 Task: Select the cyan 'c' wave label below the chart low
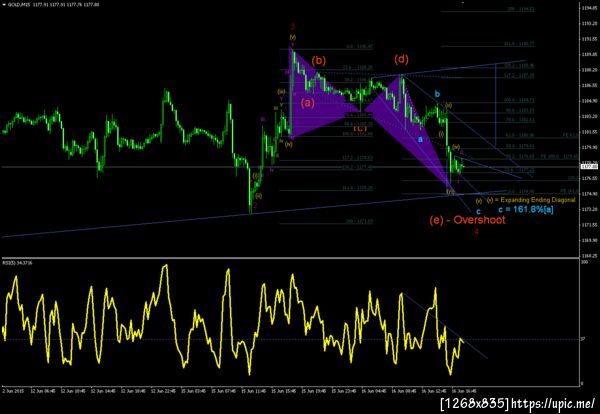click(478, 211)
